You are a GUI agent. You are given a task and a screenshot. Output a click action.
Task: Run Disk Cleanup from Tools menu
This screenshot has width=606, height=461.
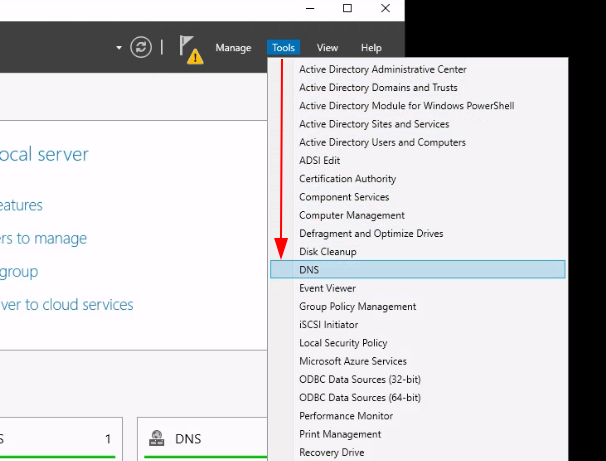(x=418, y=252)
